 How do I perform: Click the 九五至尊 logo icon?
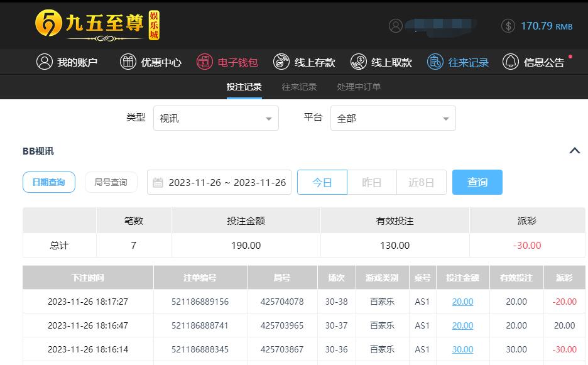pos(48,24)
